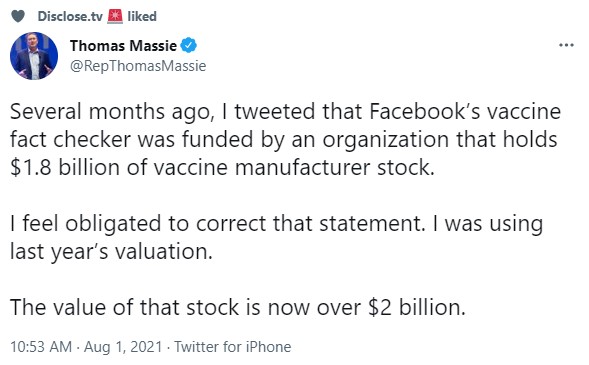Open the three-dot more options menu
589x365 pixels.
pyautogui.click(x=566, y=45)
